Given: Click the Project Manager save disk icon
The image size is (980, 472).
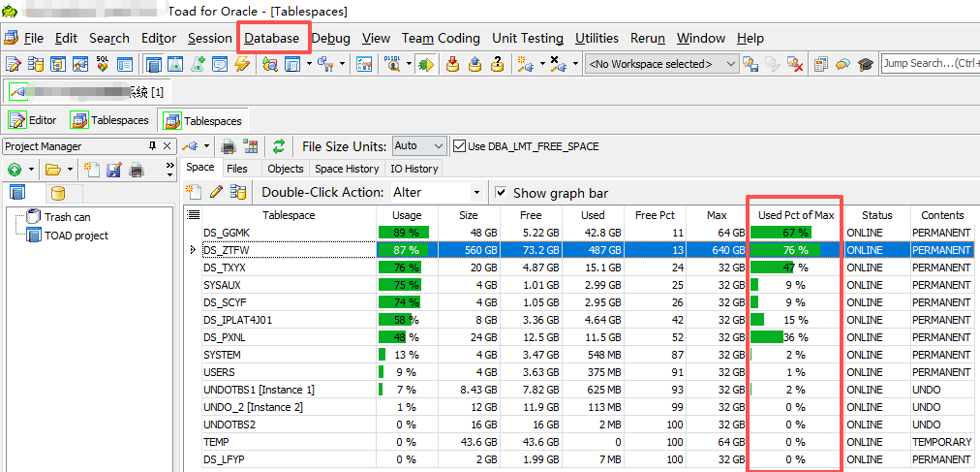Looking at the screenshot, I should point(113,169).
